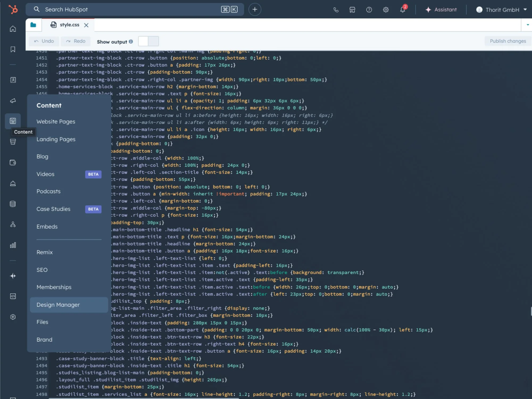Switch to the style.css tab
Screen dimensions: 532x399
click(69, 25)
